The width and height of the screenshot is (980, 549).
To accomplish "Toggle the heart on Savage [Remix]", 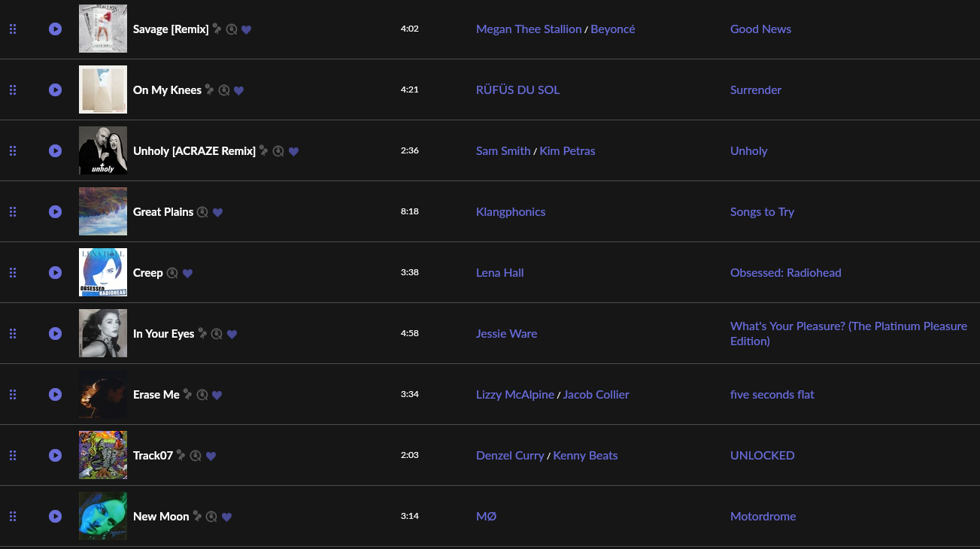I will [x=246, y=29].
